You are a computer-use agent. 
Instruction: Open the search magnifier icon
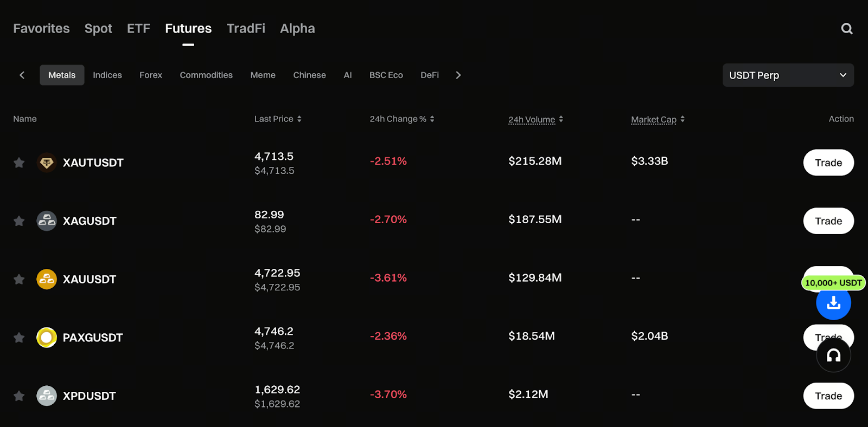(x=846, y=29)
